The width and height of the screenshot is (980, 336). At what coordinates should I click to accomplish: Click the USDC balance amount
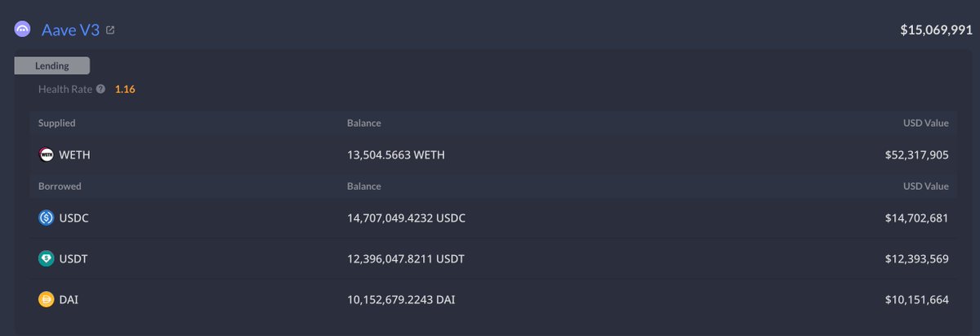[x=406, y=217]
